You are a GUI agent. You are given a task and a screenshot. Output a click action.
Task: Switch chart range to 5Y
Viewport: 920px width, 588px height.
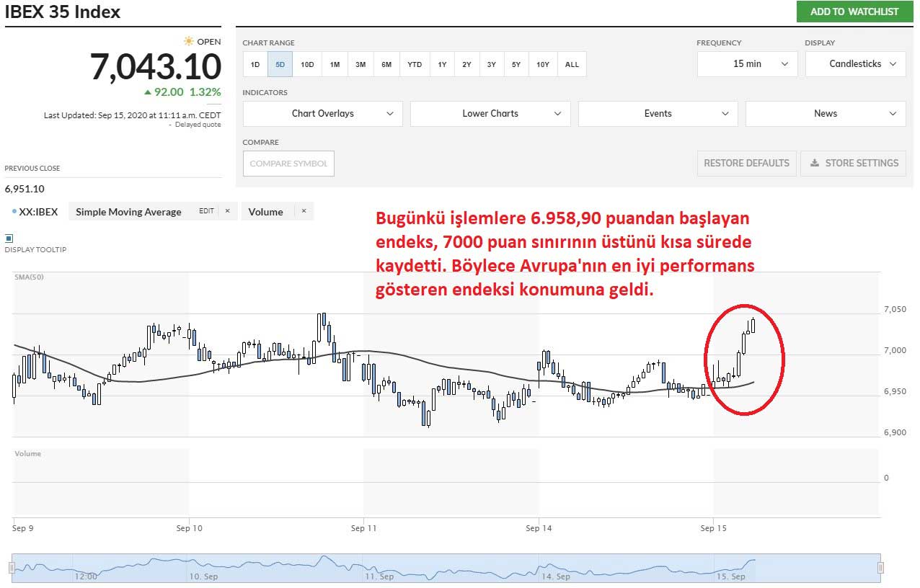pyautogui.click(x=516, y=64)
